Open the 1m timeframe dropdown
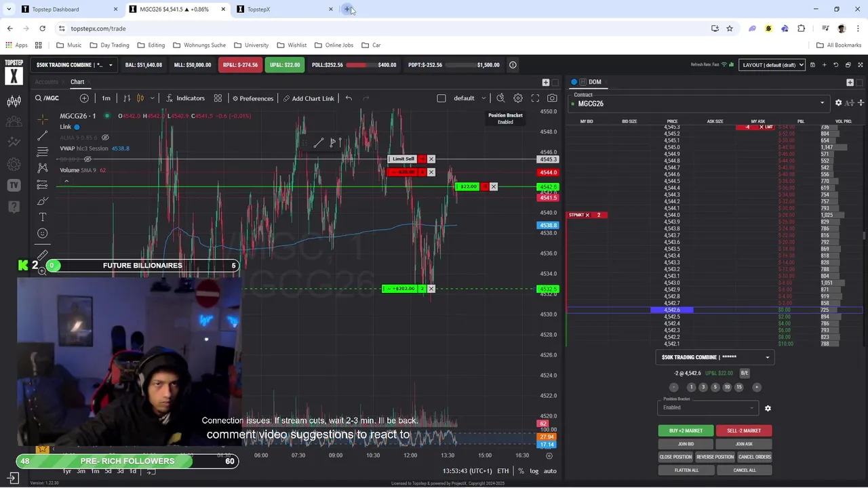 106,98
